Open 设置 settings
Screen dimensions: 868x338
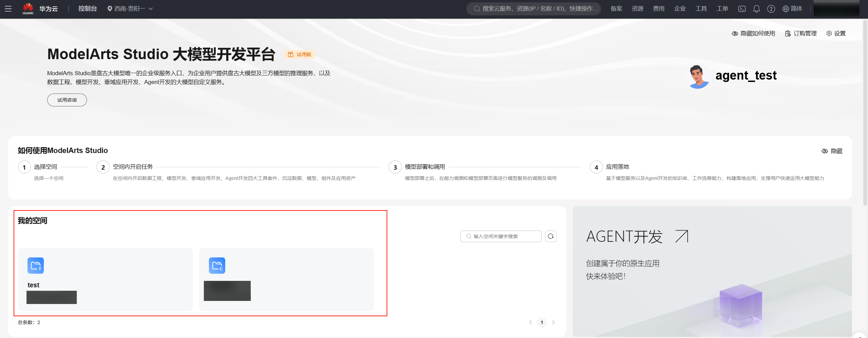pyautogui.click(x=836, y=33)
